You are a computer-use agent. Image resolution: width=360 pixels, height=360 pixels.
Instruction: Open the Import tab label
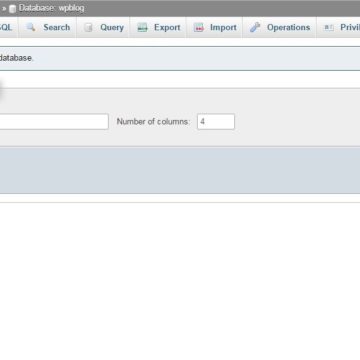tap(223, 27)
